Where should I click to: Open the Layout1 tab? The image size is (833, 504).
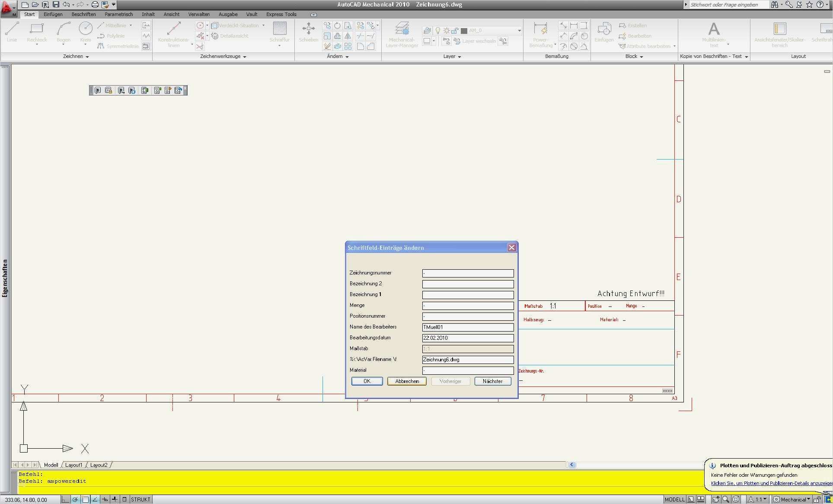[73, 465]
